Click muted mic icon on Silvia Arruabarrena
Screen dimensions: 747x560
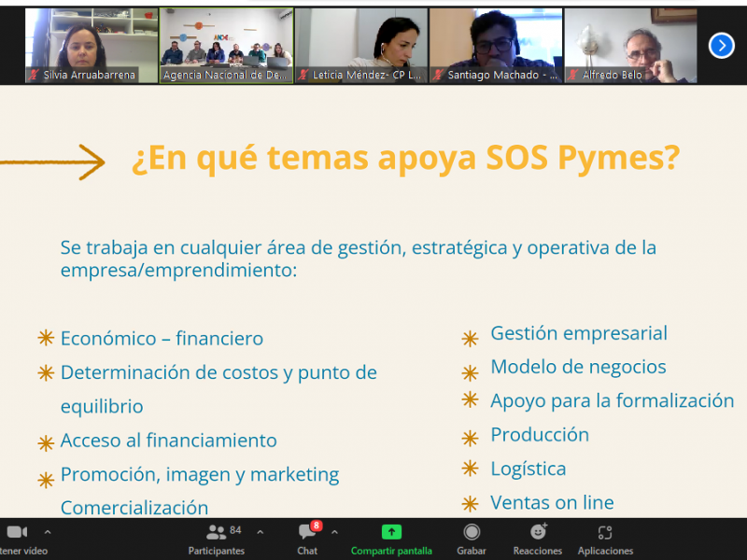[x=34, y=75]
